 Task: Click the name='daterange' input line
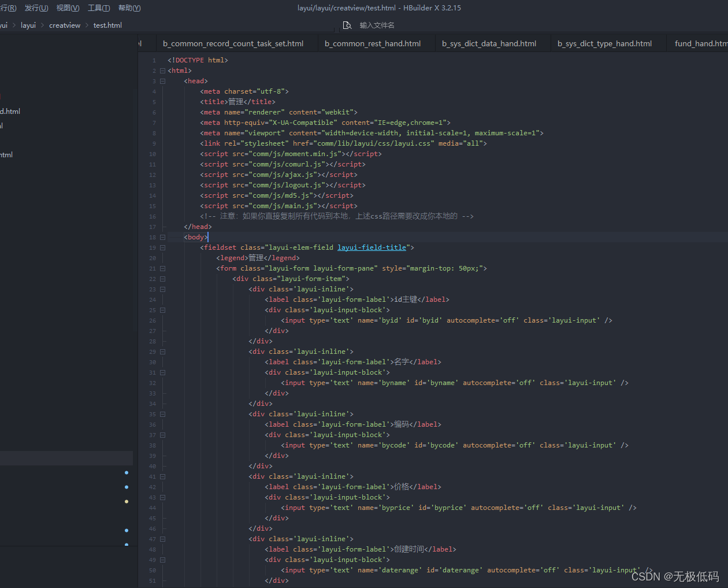tap(467, 570)
